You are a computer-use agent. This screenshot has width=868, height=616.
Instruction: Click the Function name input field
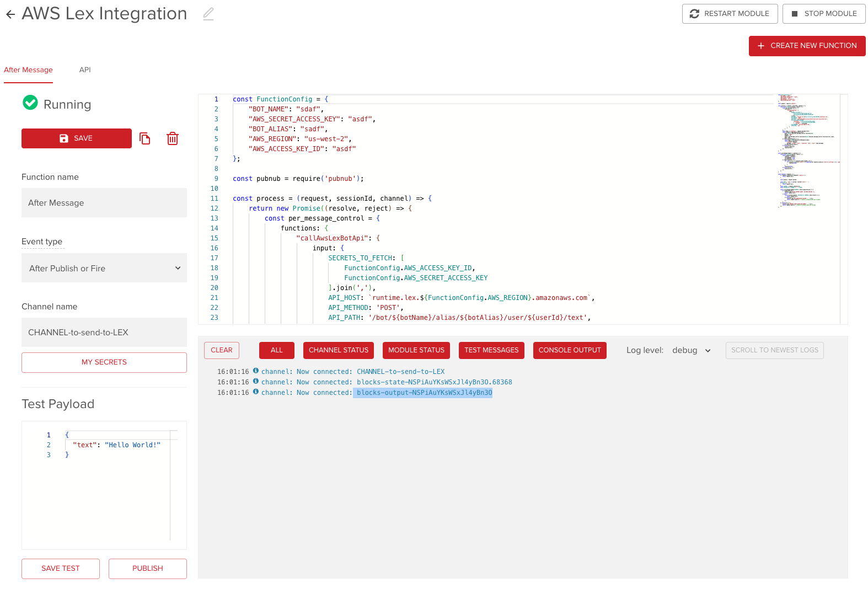[x=104, y=203]
